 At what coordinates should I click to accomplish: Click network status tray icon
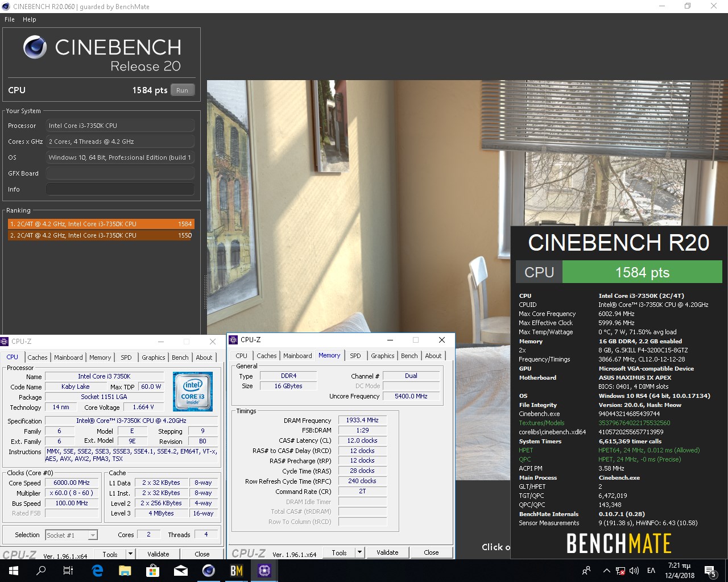(x=621, y=571)
